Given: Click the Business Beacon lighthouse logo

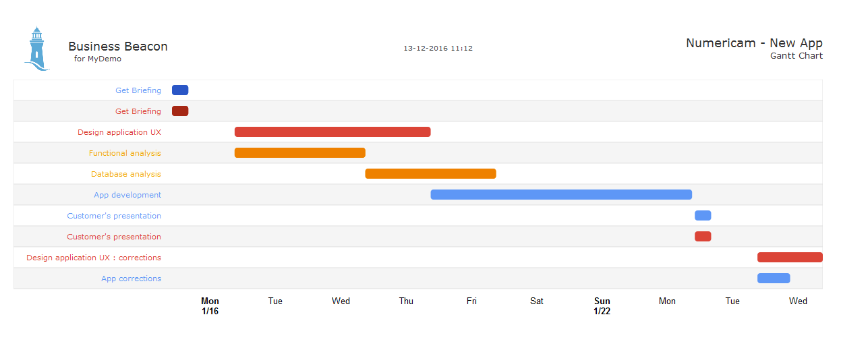Looking at the screenshot, I should tap(37, 49).
